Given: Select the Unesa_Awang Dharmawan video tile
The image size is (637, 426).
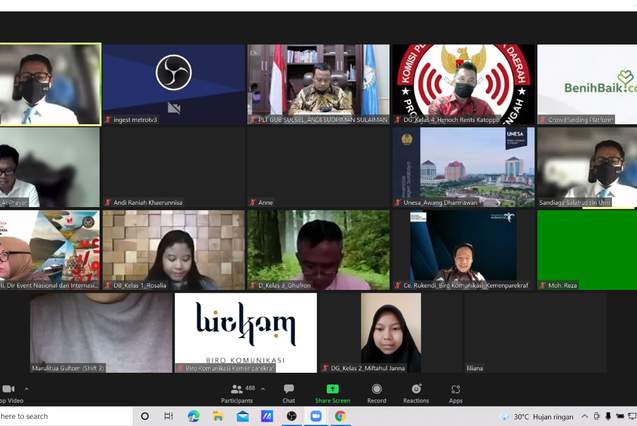Looking at the screenshot, I should coord(463,167).
